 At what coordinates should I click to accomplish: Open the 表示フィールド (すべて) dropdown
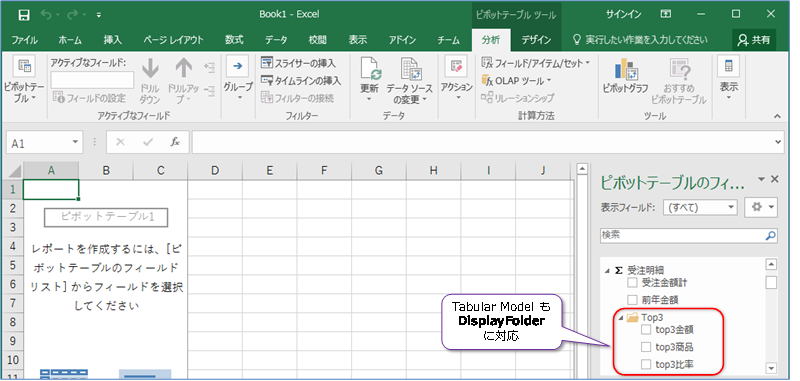click(701, 207)
